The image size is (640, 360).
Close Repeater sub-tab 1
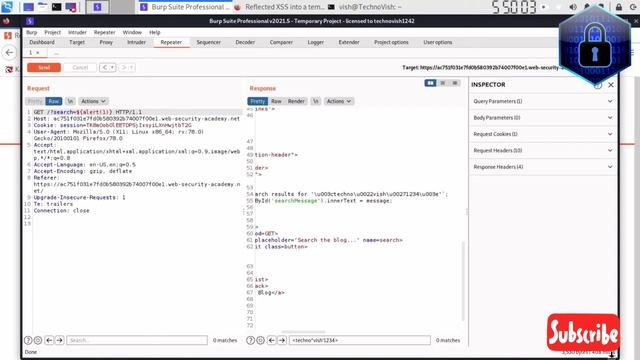[x=38, y=53]
